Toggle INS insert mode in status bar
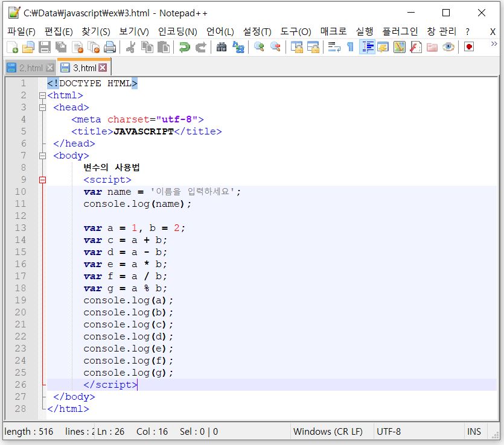 click(474, 432)
